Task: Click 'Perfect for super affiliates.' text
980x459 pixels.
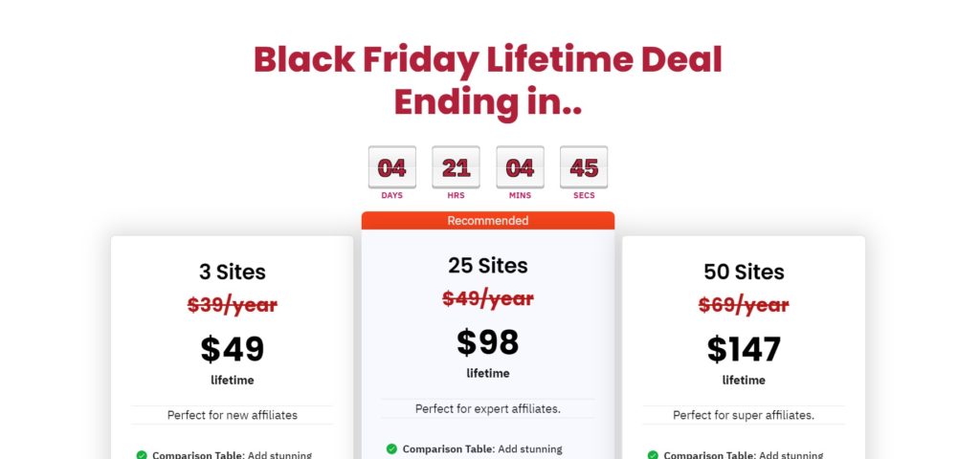Action: point(744,415)
